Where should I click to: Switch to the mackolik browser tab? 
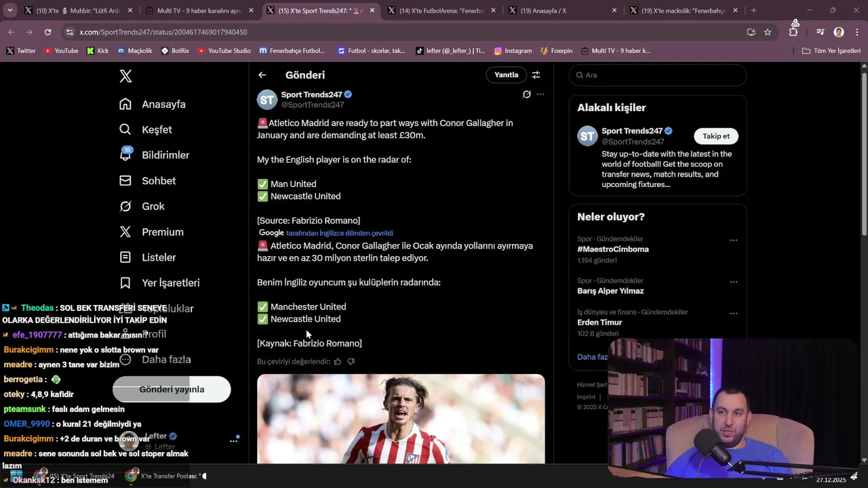click(684, 10)
